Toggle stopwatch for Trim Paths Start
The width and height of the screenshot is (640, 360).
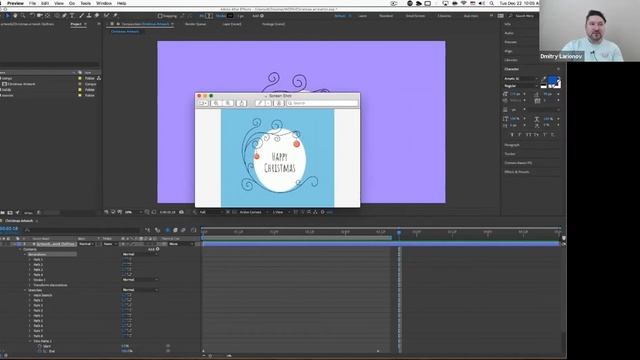[40, 346]
